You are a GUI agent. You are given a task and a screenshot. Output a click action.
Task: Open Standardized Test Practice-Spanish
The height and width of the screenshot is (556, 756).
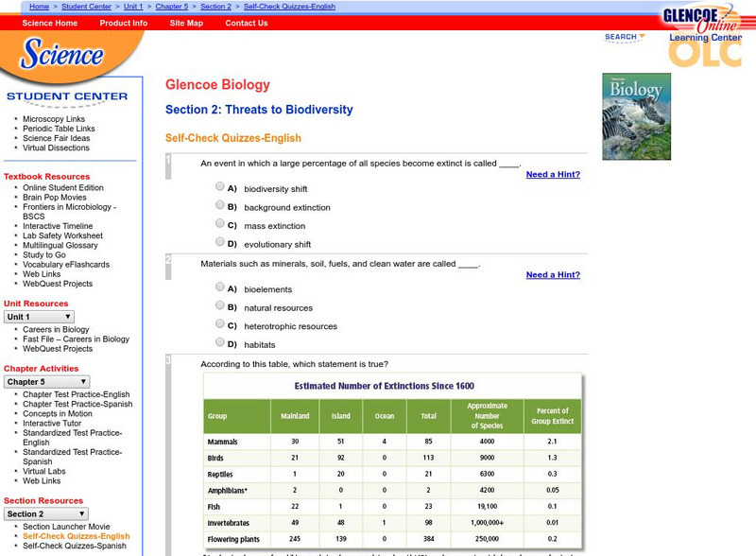[x=73, y=457]
